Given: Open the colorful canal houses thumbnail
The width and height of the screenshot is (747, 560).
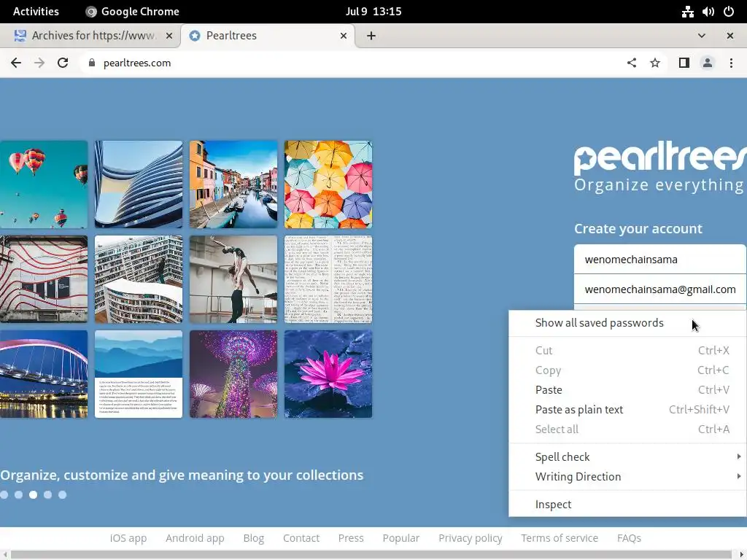Looking at the screenshot, I should click(233, 184).
